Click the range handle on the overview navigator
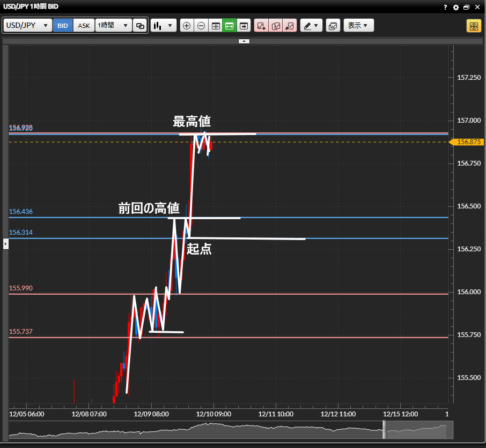The height and width of the screenshot is (448, 486). tap(384, 430)
